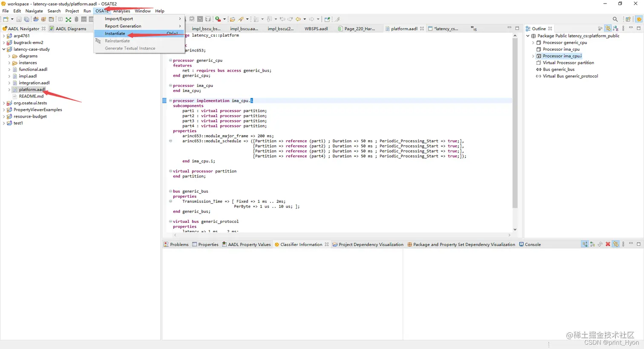The width and height of the screenshot is (644, 349).
Task: Select integration.aadl in the navigator
Action: pyautogui.click(x=34, y=83)
